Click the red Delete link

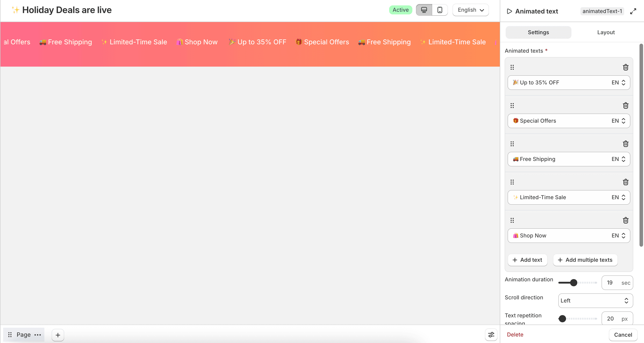(515, 335)
